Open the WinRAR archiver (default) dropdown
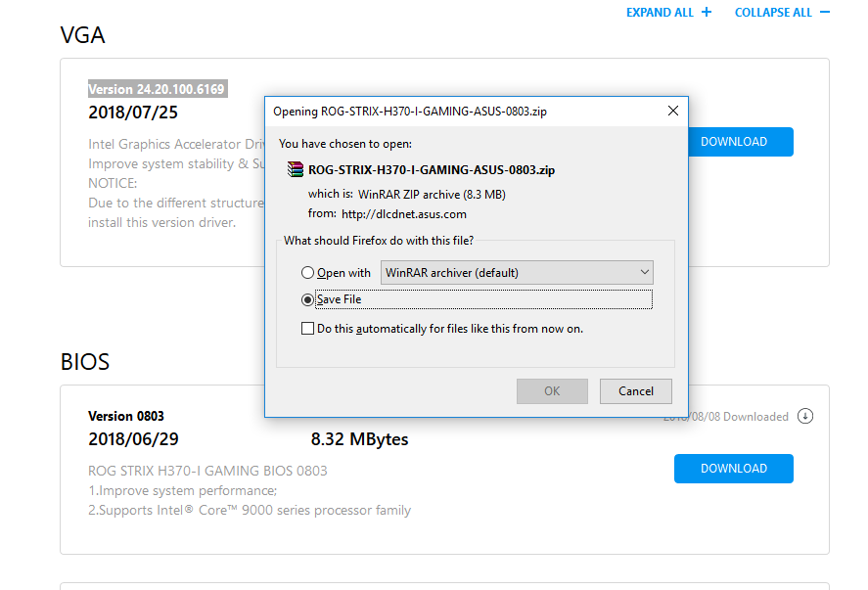Viewport: 868px width, 590px height. tap(517, 272)
